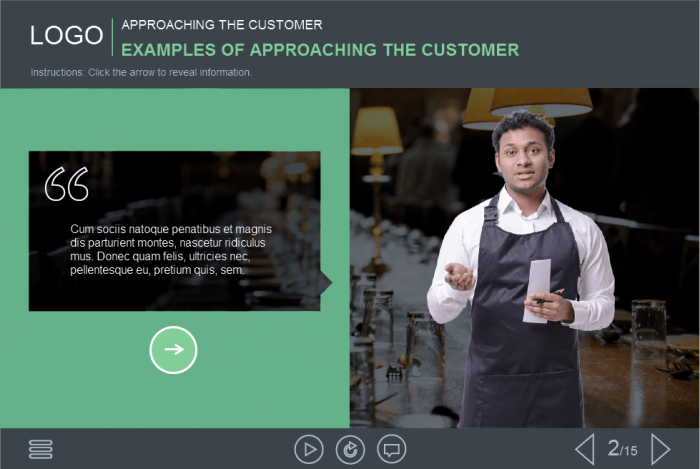Click the play button in bottom bar

(x=309, y=449)
